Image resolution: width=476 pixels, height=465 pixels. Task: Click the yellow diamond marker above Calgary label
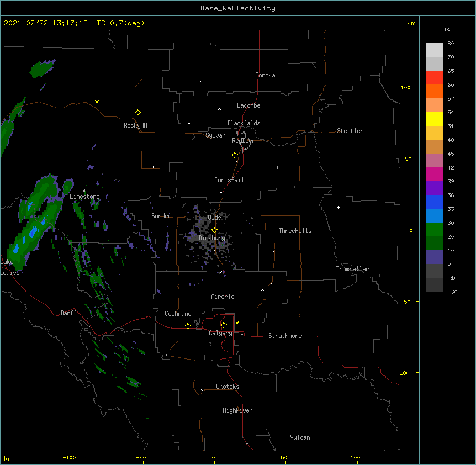coord(224,325)
